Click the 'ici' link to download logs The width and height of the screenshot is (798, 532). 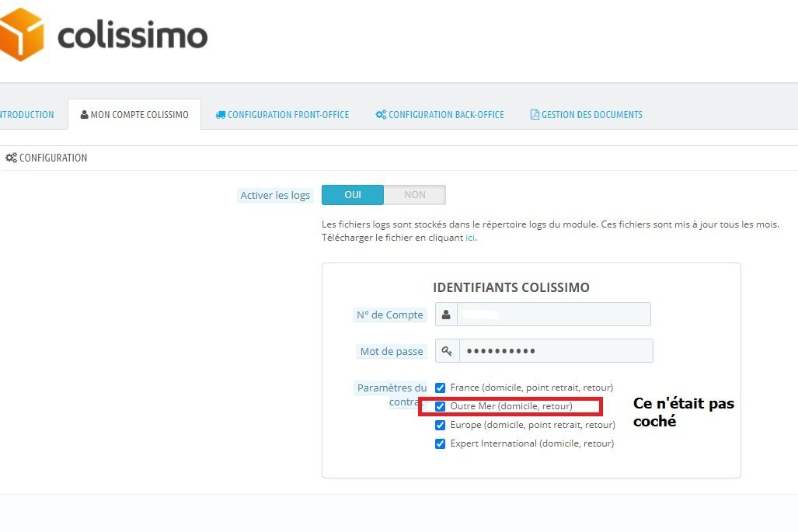point(470,238)
